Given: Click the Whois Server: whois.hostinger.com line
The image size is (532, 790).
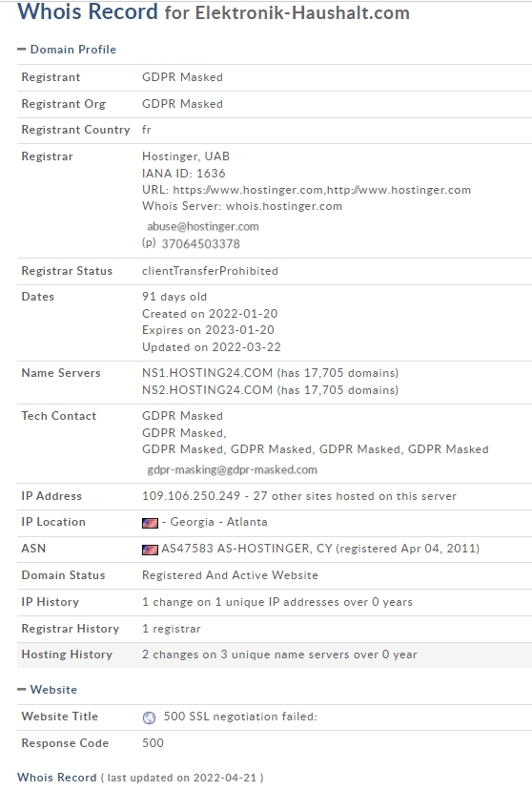Looking at the screenshot, I should (x=242, y=206).
